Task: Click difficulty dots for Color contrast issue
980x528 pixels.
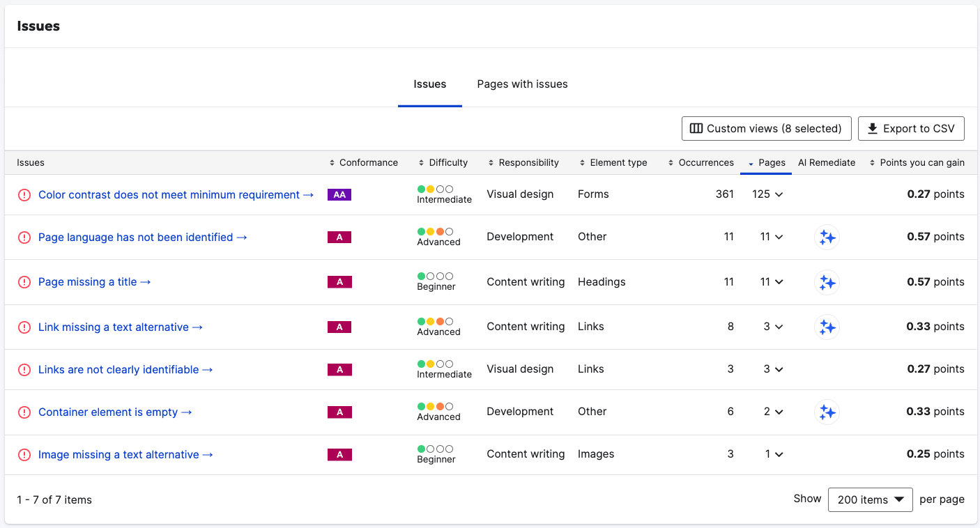Action: 435,189
